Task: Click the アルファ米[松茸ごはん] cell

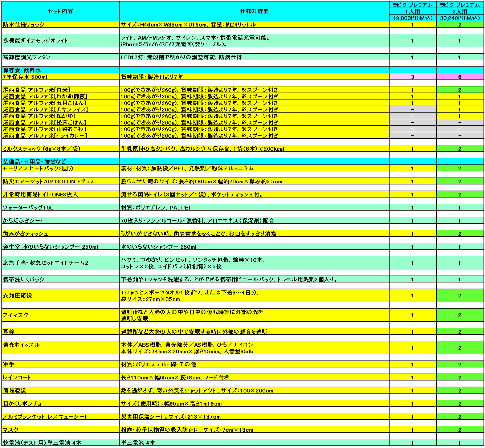Action: coord(61,123)
